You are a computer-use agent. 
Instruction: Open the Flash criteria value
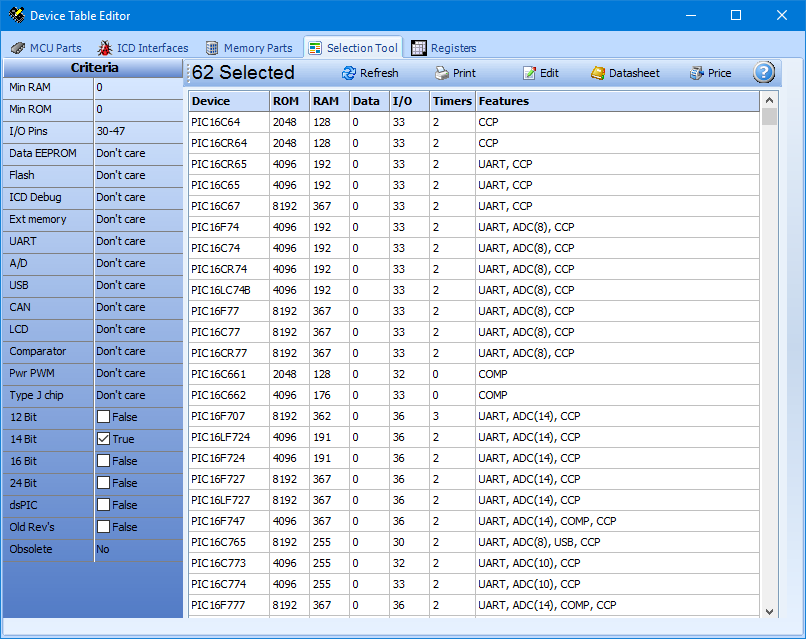pyautogui.click(x=139, y=175)
